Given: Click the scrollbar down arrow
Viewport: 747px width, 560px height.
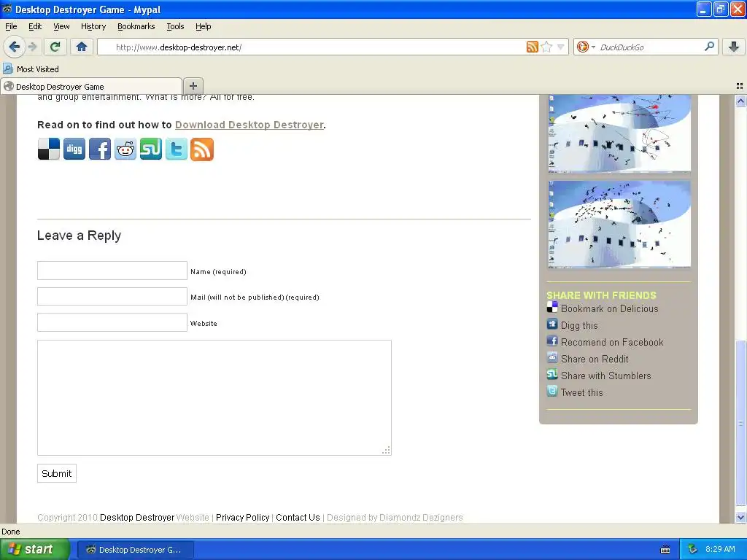Looking at the screenshot, I should (740, 517).
